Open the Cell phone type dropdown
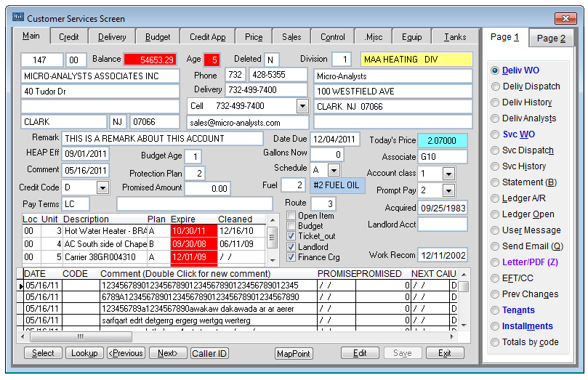This screenshot has height=380, width=588. point(302,106)
